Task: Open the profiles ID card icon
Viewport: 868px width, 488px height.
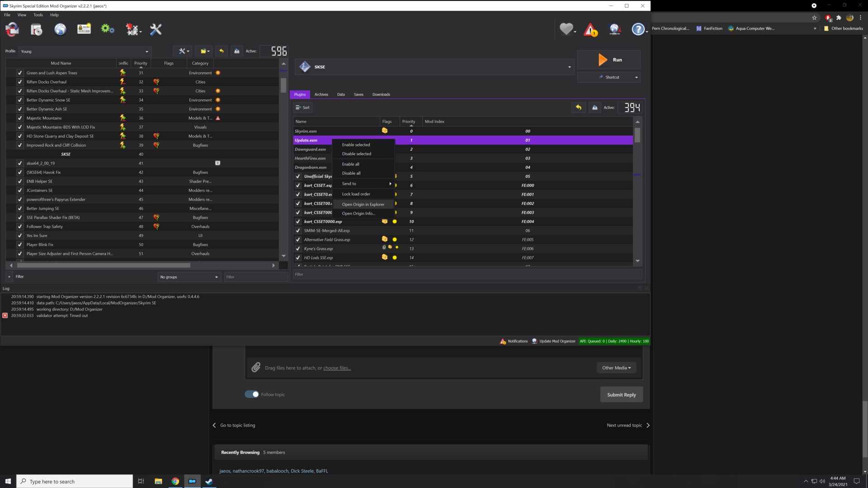Action: pos(84,30)
